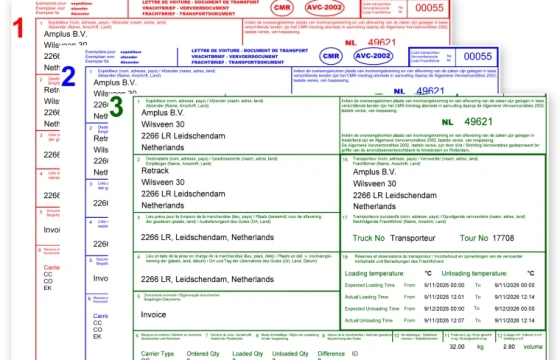560x360 pixels.
Task: Click the 'Truck No' label
Action: tap(369, 238)
